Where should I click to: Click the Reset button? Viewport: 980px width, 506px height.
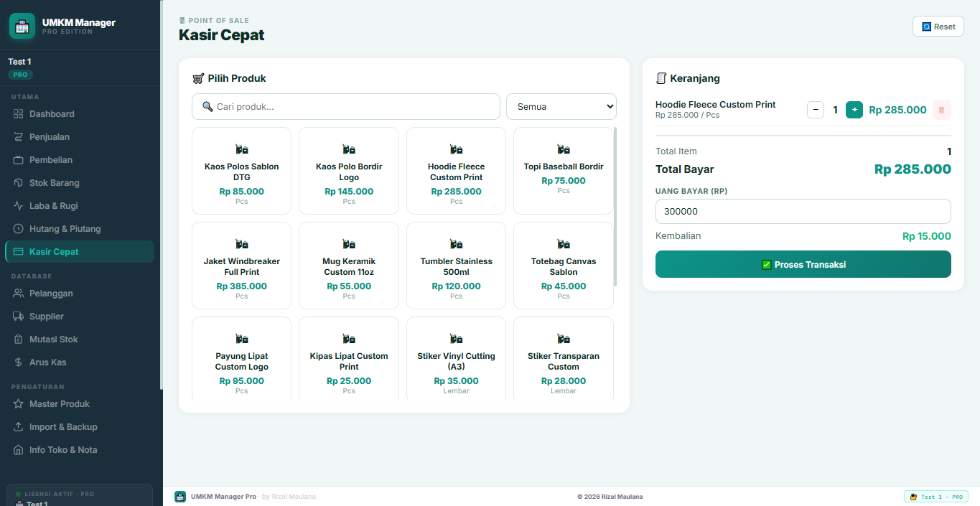(938, 27)
